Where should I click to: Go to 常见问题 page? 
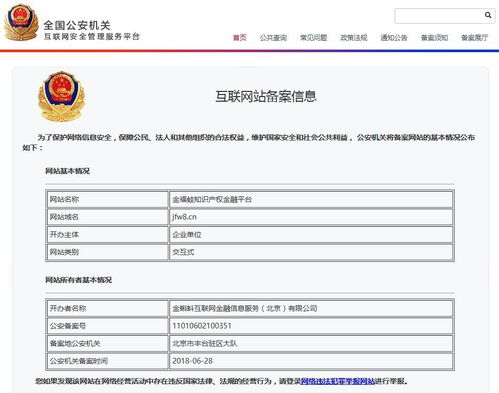(313, 38)
